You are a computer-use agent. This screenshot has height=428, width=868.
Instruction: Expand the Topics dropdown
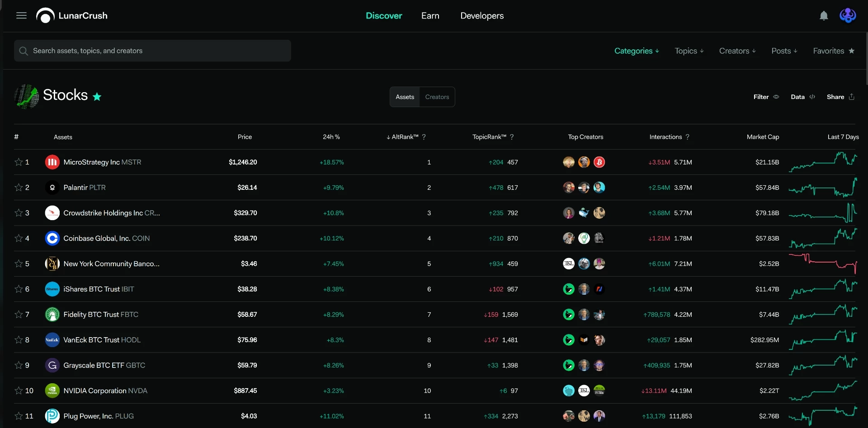tap(689, 51)
